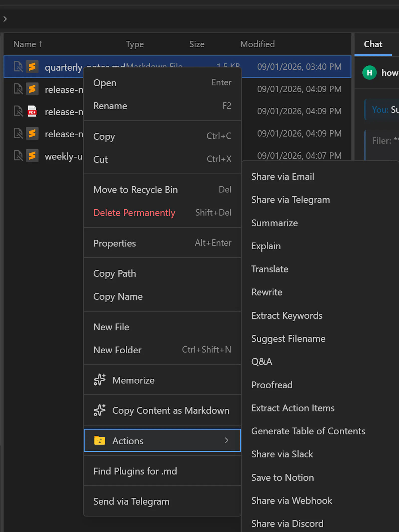Choose Proofread action
The width and height of the screenshot is (399, 532).
point(320,385)
